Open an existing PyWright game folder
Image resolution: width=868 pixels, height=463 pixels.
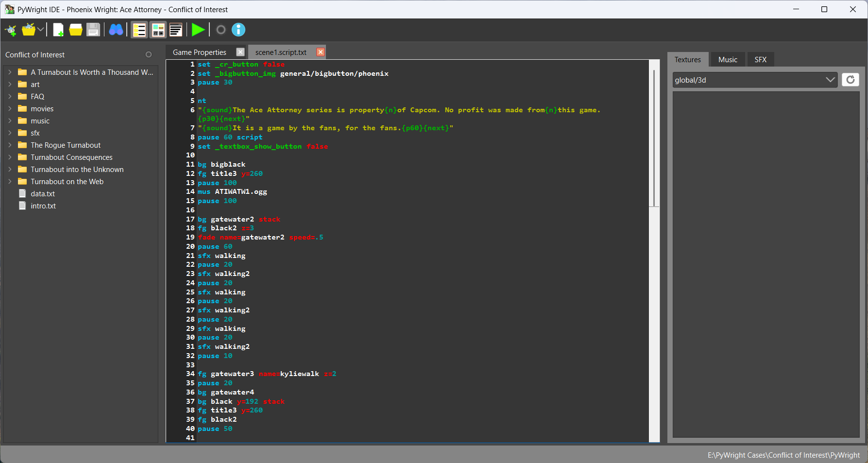29,30
